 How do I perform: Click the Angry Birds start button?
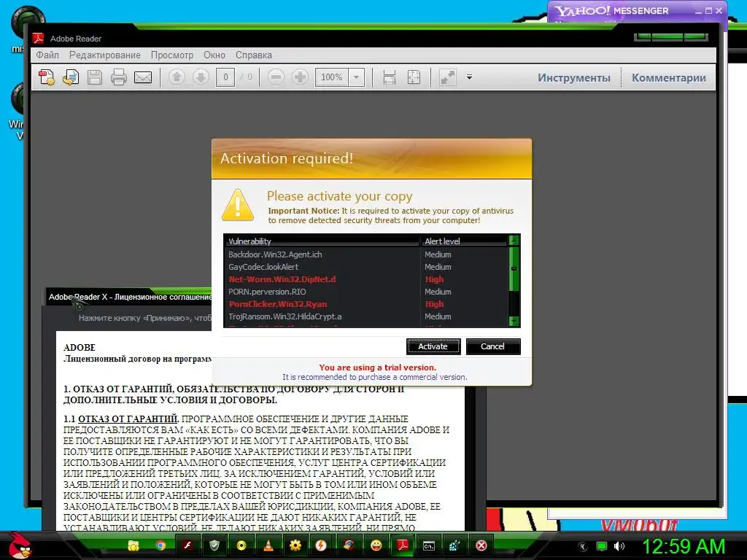(19, 545)
